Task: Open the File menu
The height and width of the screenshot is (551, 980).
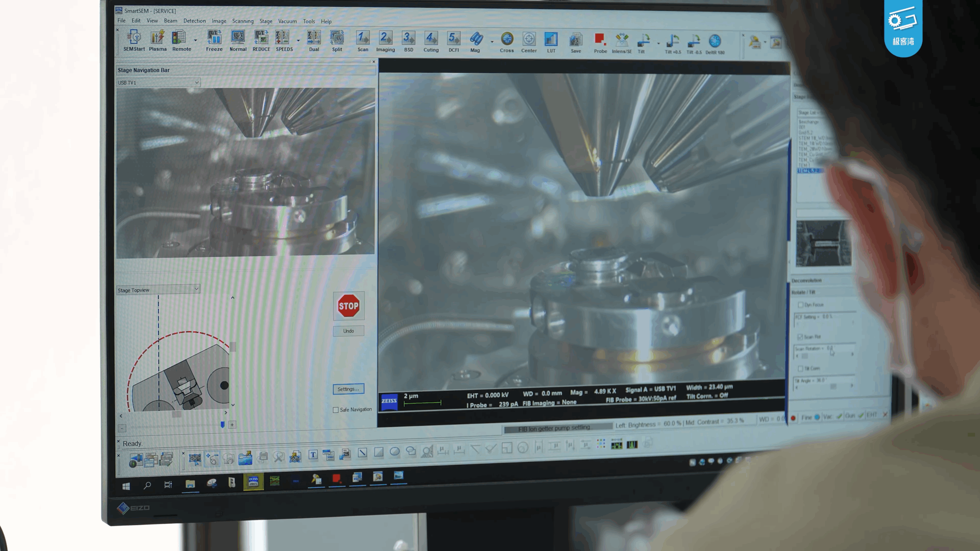Action: coord(121,21)
